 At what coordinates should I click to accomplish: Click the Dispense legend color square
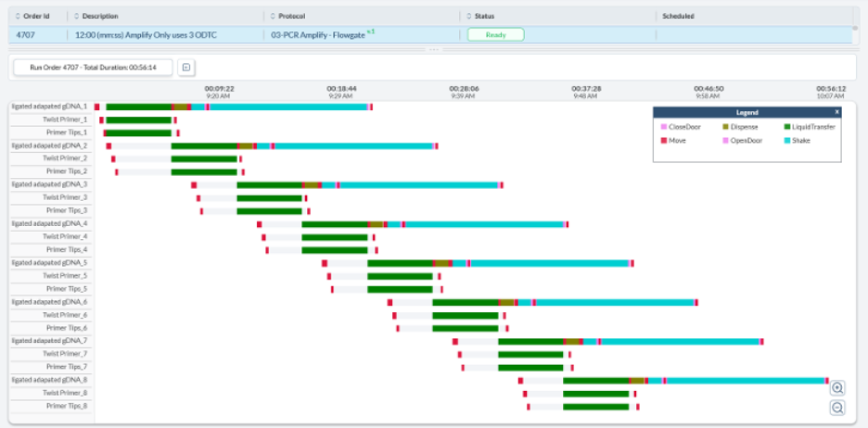click(x=725, y=126)
